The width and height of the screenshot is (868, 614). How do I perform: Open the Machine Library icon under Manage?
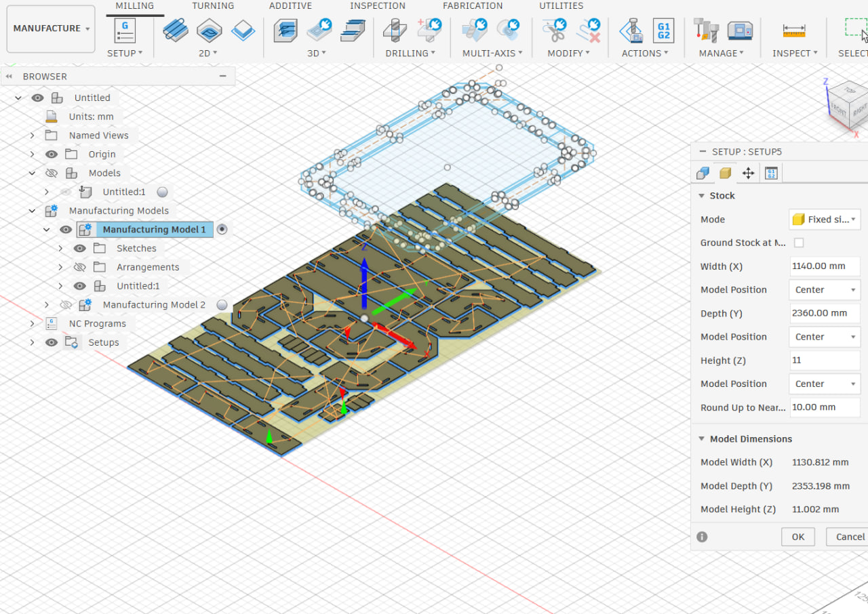(740, 30)
